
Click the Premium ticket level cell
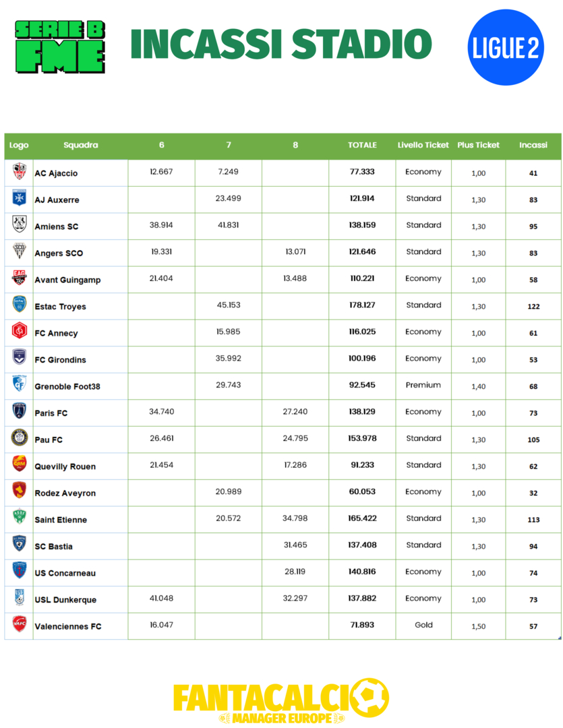pyautogui.click(x=423, y=385)
